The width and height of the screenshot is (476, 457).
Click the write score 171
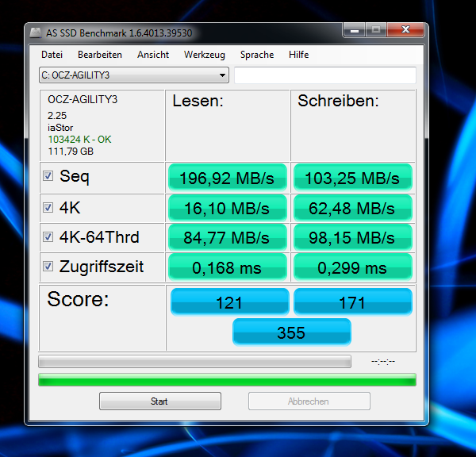[353, 302]
